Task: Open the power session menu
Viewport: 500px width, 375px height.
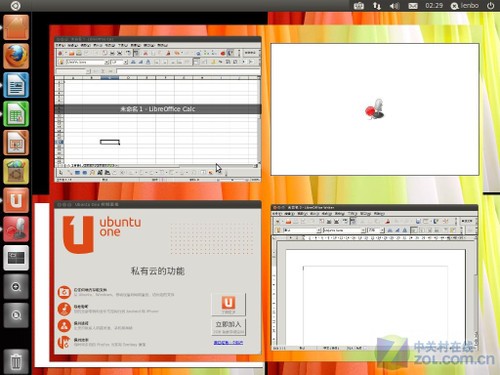Action: coord(490,6)
